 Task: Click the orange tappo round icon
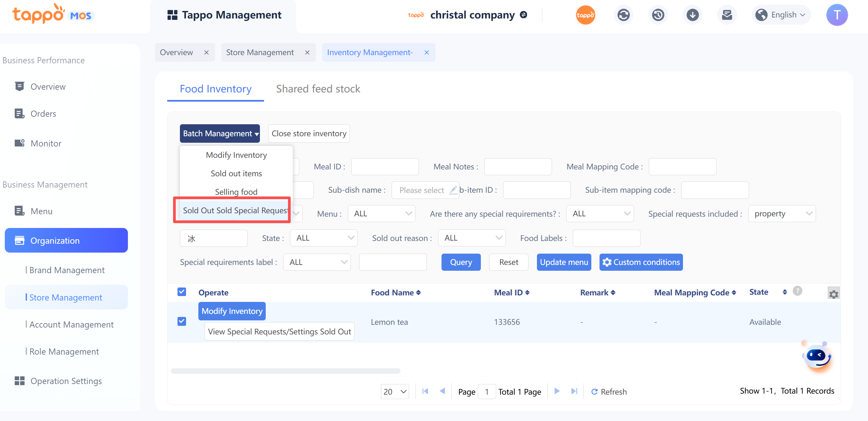point(586,15)
